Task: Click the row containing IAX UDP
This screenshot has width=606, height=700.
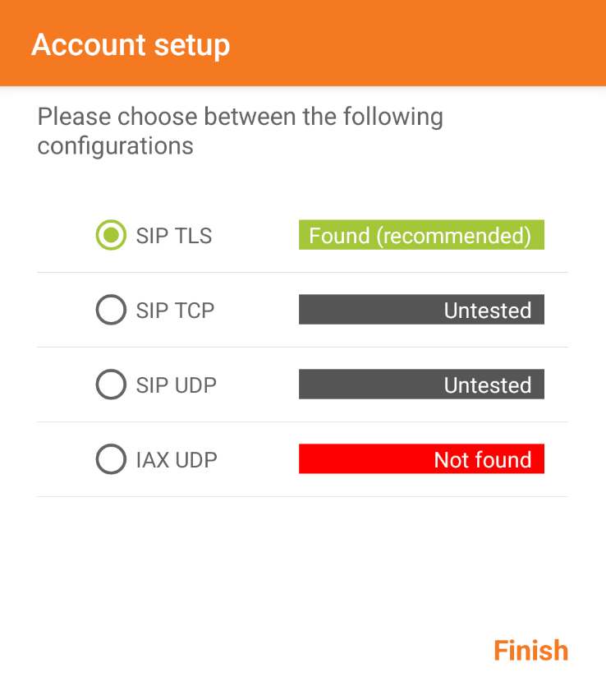Action: [x=302, y=459]
